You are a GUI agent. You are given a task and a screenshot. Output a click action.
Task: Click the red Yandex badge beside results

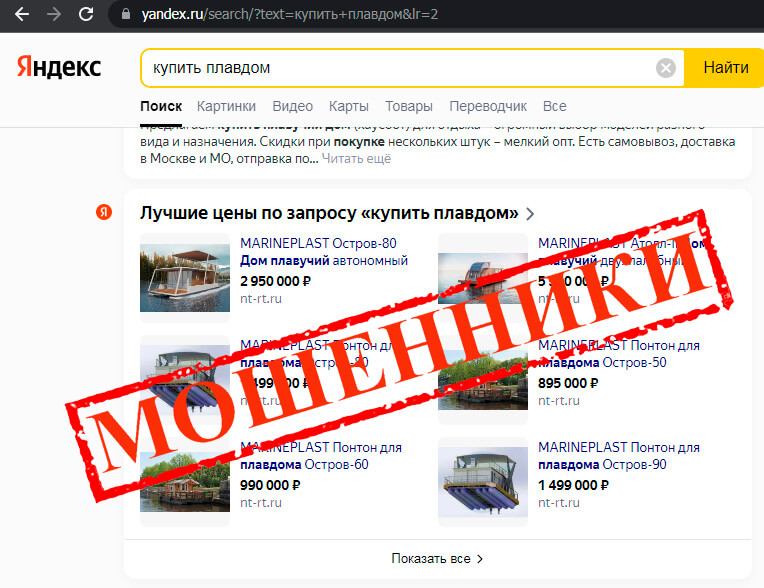coord(104,212)
